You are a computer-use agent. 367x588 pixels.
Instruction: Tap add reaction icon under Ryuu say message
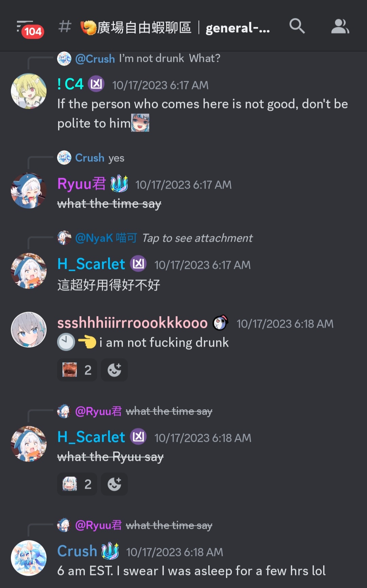point(115,484)
